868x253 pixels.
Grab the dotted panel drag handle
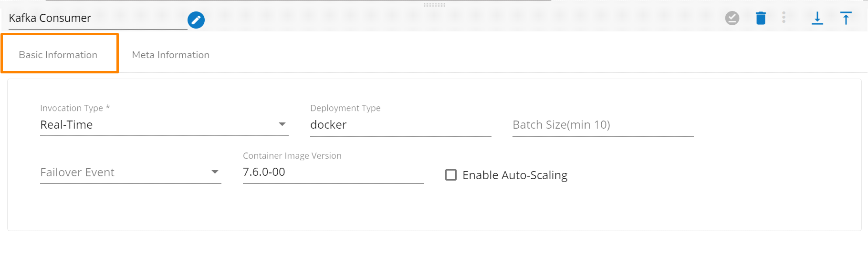[434, 5]
